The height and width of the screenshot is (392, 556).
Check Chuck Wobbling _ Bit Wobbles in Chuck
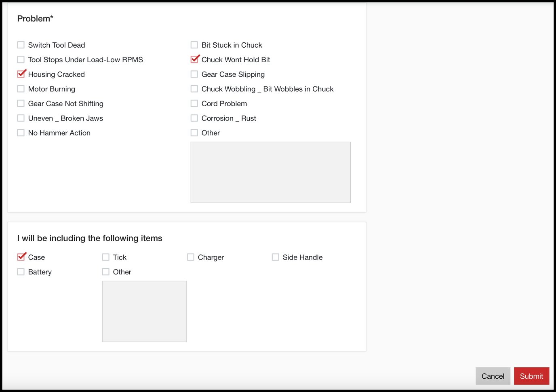point(194,89)
